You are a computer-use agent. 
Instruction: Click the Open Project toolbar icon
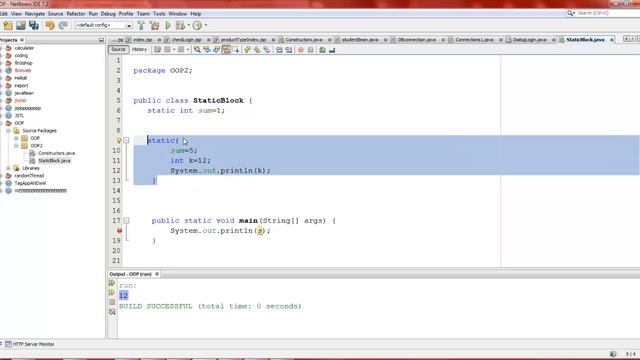(21, 25)
